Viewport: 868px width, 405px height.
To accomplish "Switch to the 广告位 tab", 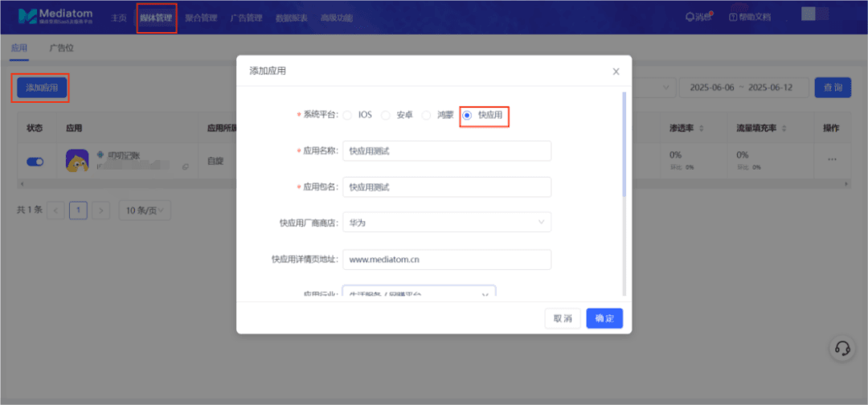I will [x=62, y=48].
